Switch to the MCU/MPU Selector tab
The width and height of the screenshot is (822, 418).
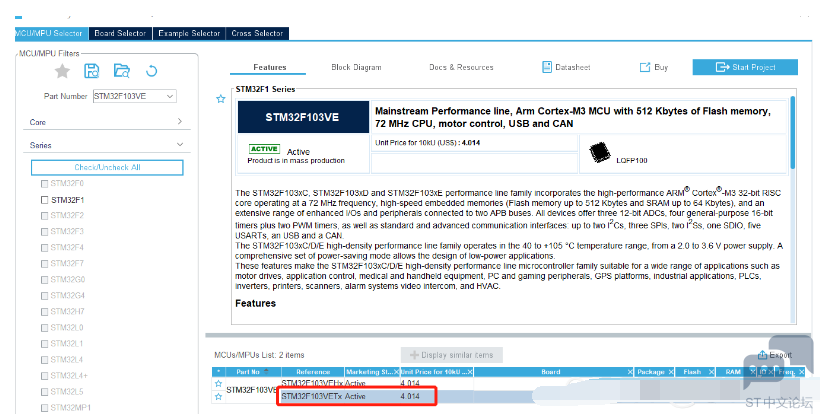point(51,33)
